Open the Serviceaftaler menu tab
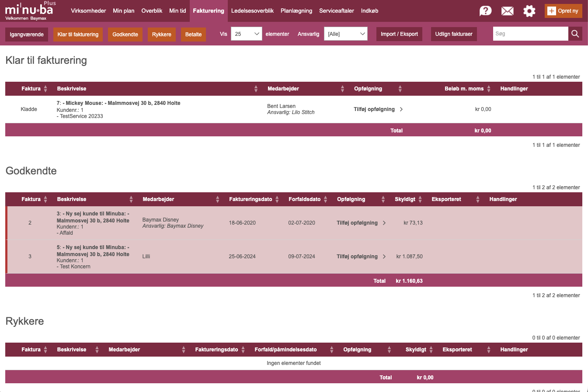Viewport: 588px width, 392px height. (x=336, y=11)
